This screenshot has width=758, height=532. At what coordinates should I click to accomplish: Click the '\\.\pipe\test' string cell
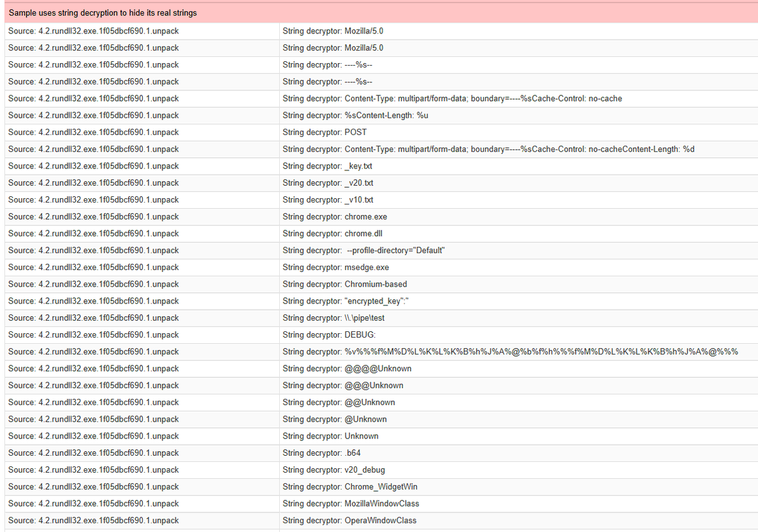[519, 318]
